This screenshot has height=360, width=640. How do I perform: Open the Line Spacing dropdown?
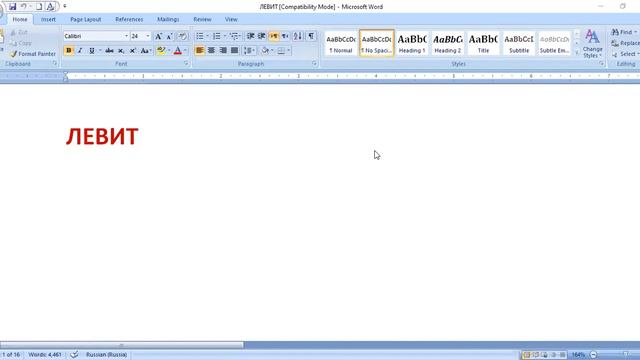pyautogui.click(x=249, y=51)
